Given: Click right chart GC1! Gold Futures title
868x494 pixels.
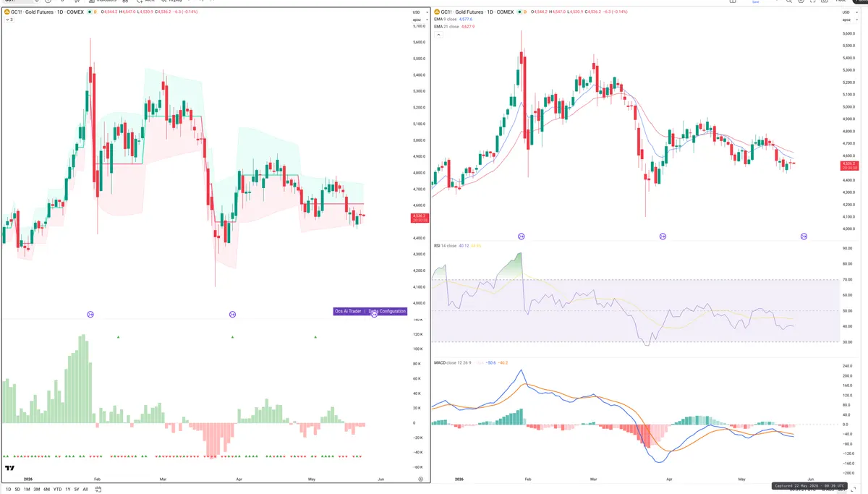Looking at the screenshot, I should [x=476, y=12].
